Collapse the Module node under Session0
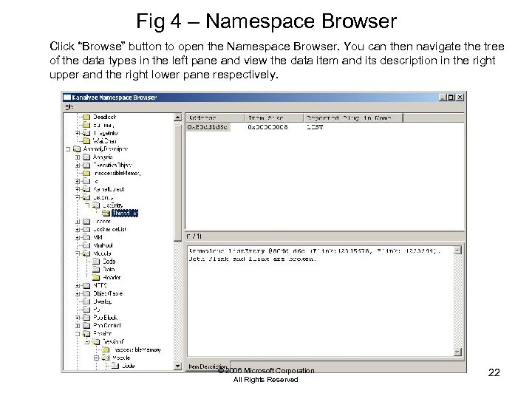The image size is (532, 399). tap(97, 358)
